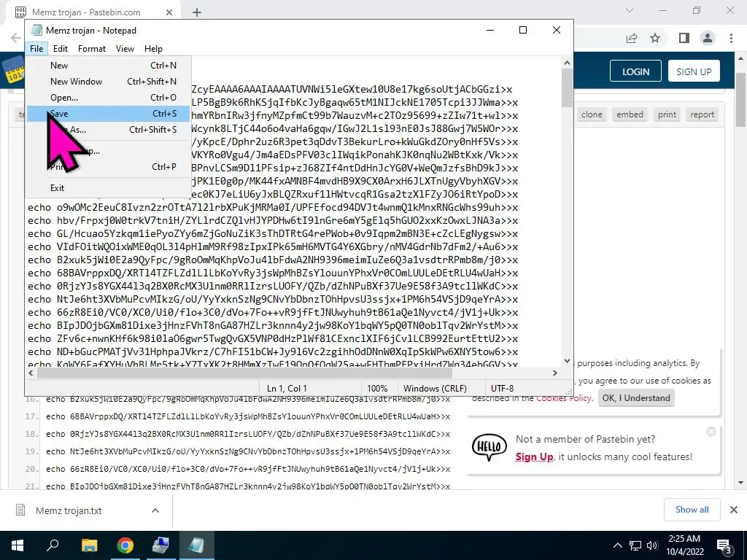Click the print button on Pastebin
The image size is (747, 560).
coord(667,114)
